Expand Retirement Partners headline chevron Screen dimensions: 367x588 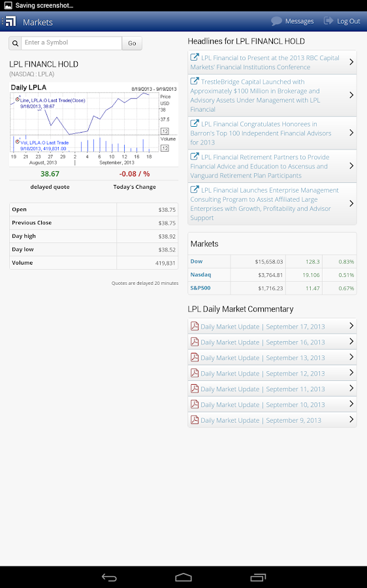(x=351, y=166)
